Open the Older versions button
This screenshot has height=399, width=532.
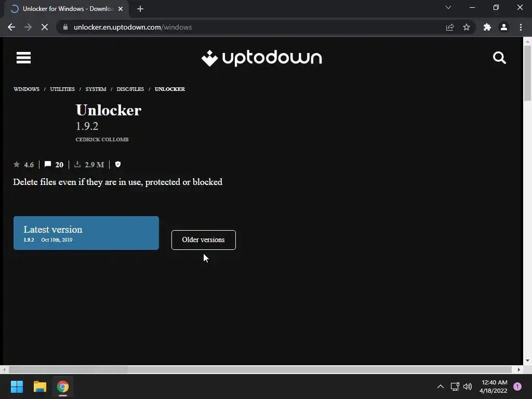point(204,240)
